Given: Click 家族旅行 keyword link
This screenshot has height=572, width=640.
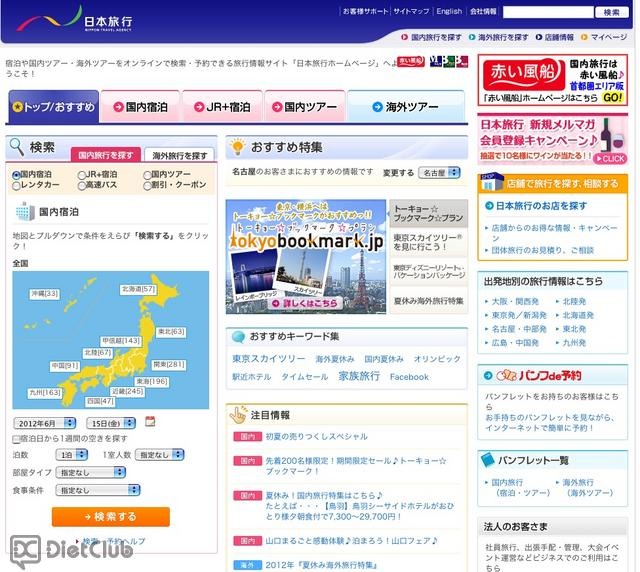Looking at the screenshot, I should (359, 376).
